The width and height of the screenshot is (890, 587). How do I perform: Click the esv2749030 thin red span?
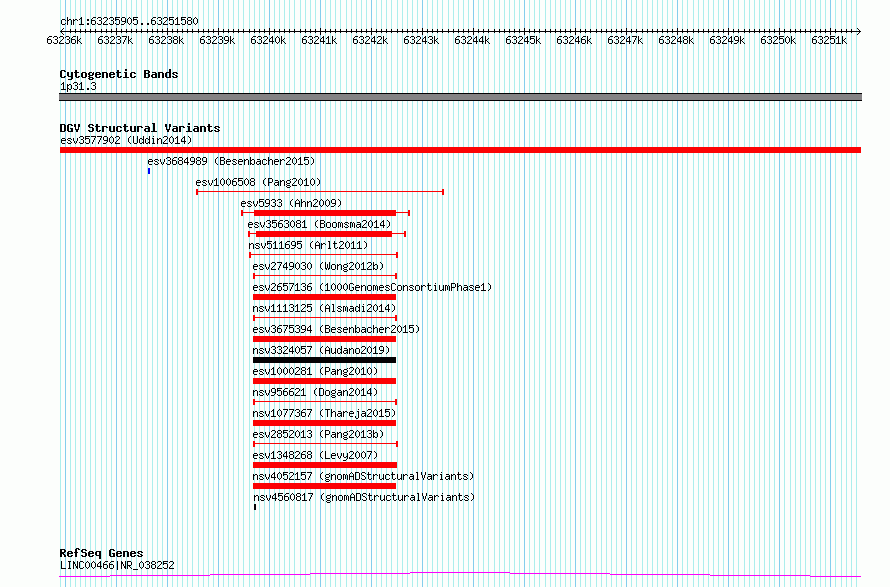pos(325,276)
